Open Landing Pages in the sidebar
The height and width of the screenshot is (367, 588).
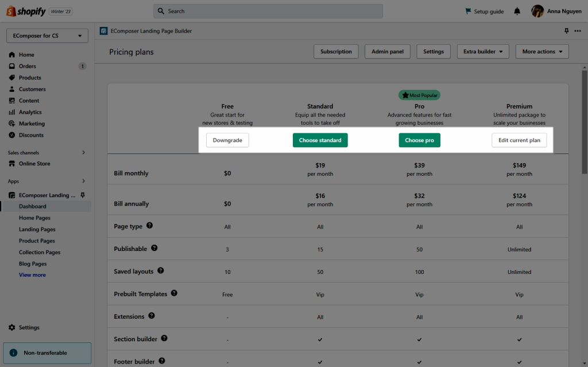tap(37, 229)
